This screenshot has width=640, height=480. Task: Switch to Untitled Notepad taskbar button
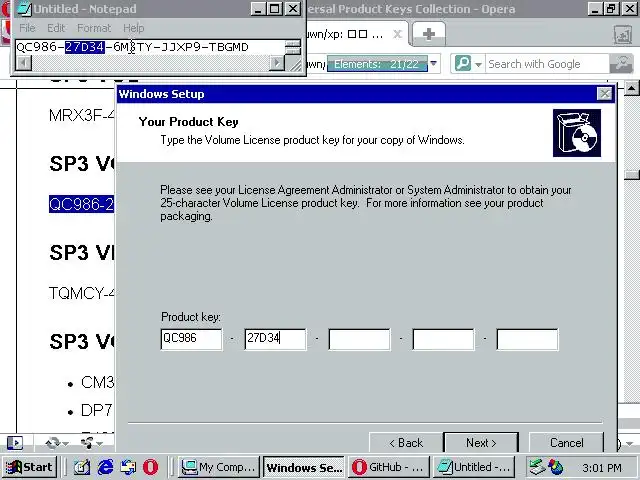[473, 467]
